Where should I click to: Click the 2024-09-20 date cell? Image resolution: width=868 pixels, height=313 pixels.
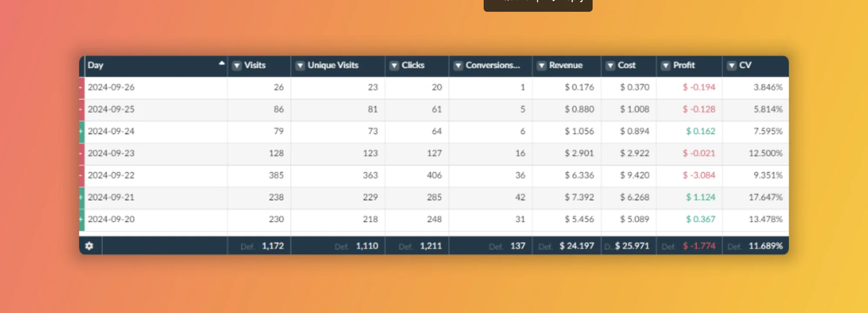pos(111,219)
